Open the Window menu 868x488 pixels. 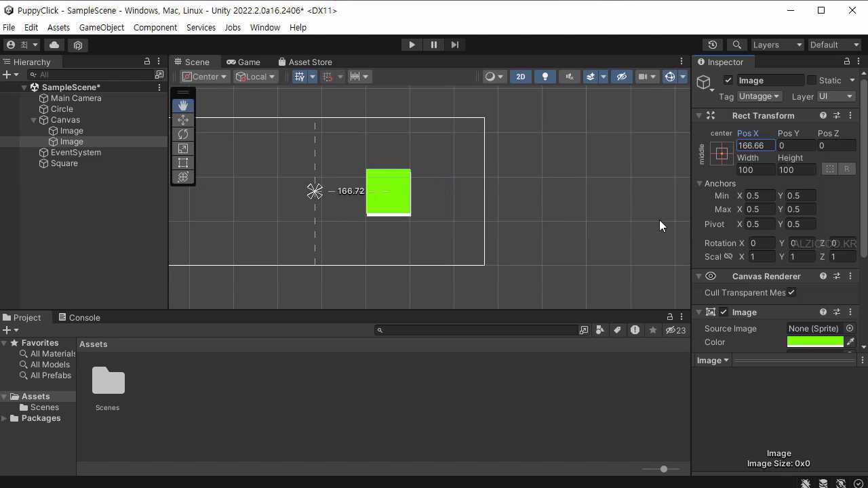click(x=265, y=27)
